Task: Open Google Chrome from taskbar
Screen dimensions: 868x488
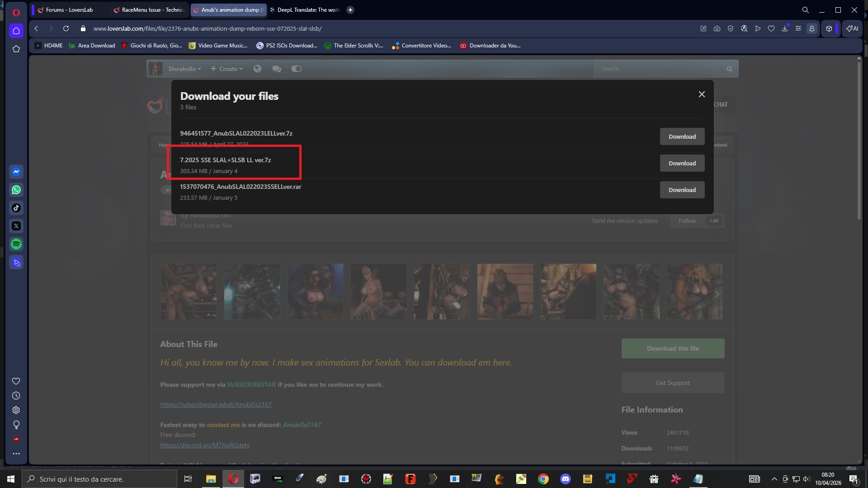Action: click(543, 479)
